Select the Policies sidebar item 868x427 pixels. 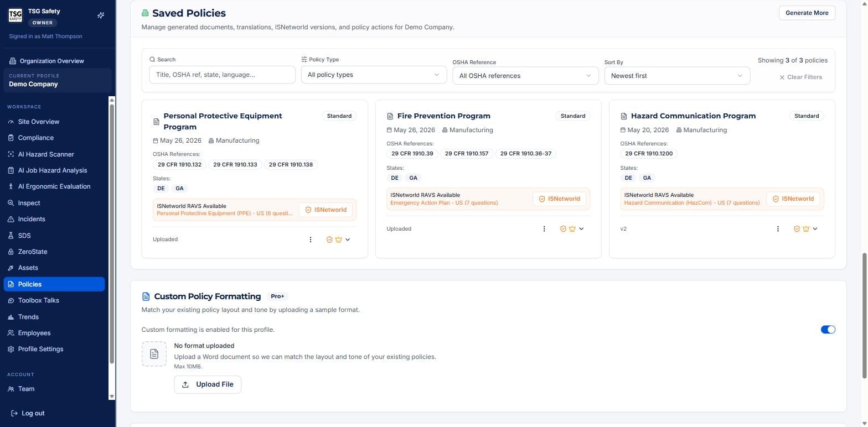pyautogui.click(x=54, y=284)
